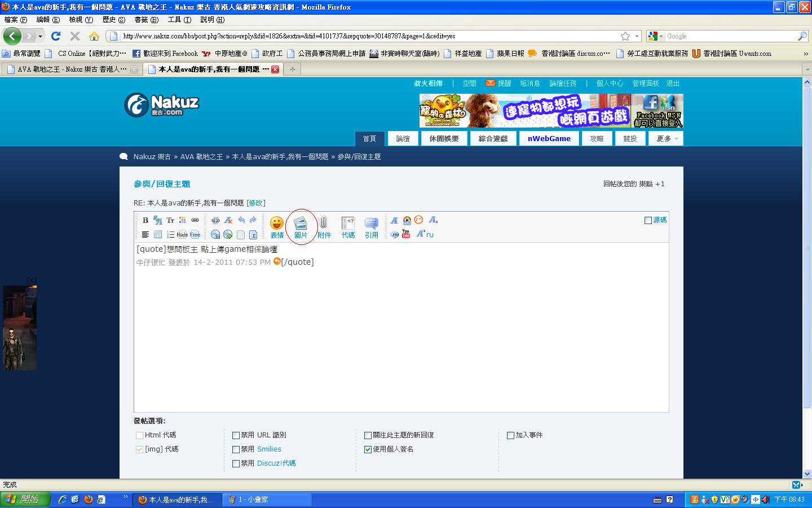The height and width of the screenshot is (508, 812).
Task: Open the 表情 smiley picker
Action: coord(276,227)
